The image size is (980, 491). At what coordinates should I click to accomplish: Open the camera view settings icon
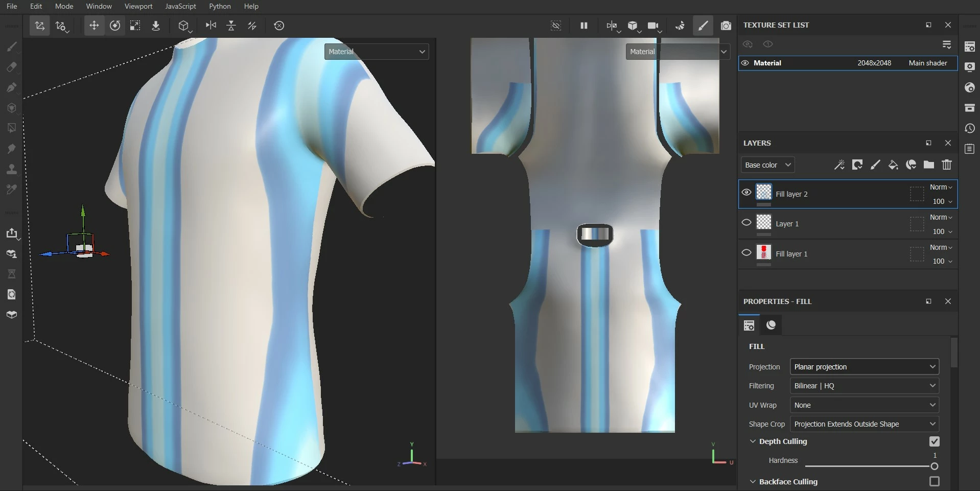(x=653, y=26)
